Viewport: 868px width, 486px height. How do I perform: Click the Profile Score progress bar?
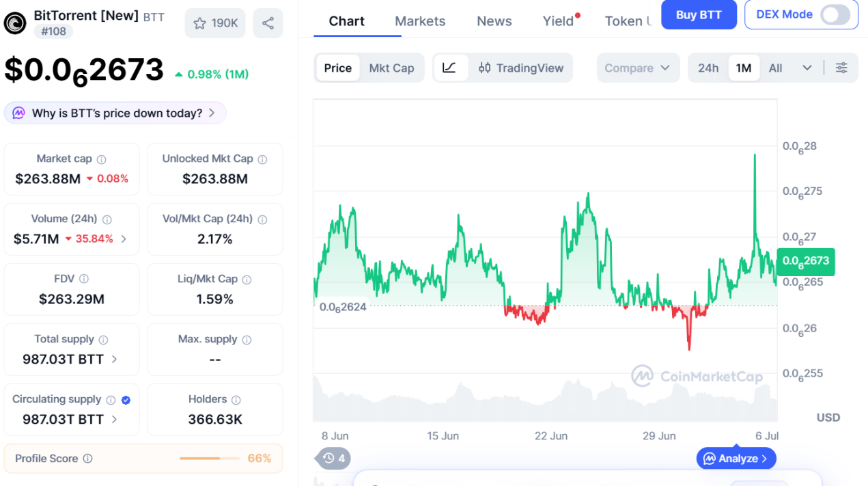[209, 459]
